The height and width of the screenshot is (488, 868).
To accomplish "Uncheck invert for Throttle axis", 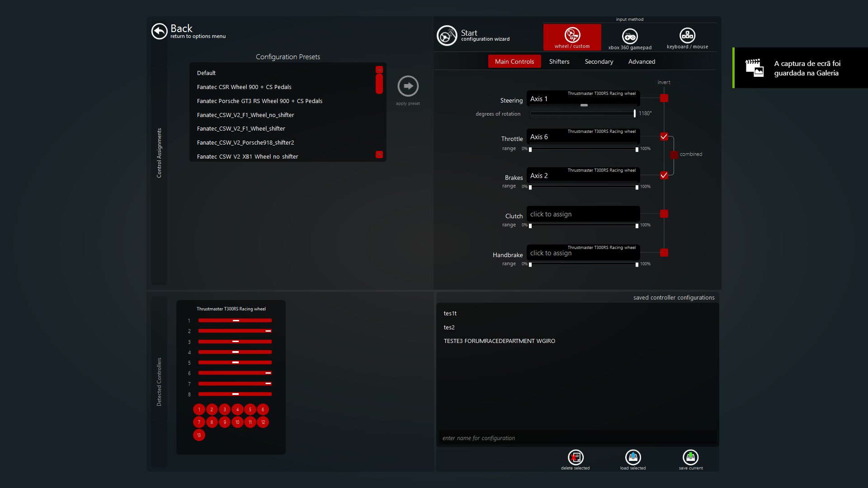I will click(x=664, y=136).
